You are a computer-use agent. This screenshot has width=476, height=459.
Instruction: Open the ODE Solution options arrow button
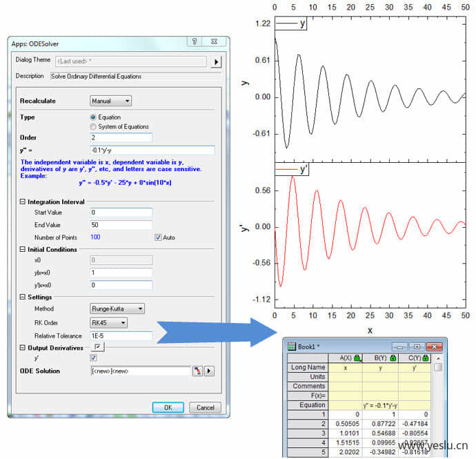[209, 371]
